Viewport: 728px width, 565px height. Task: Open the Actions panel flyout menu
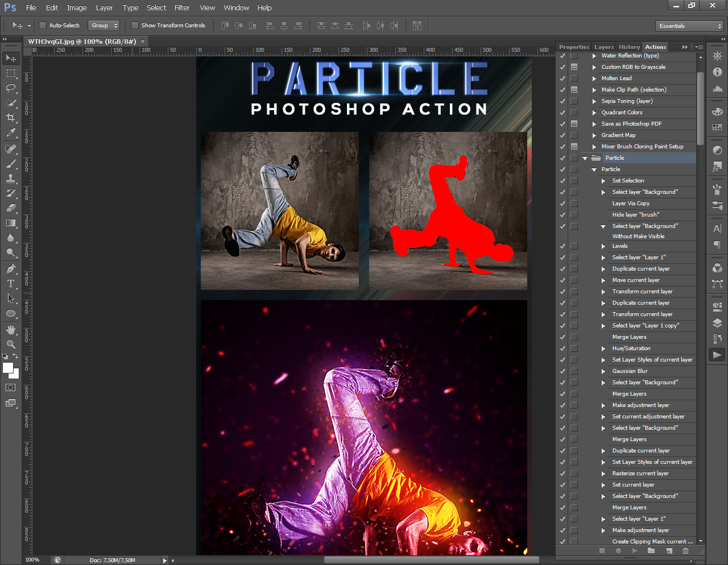pos(699,47)
